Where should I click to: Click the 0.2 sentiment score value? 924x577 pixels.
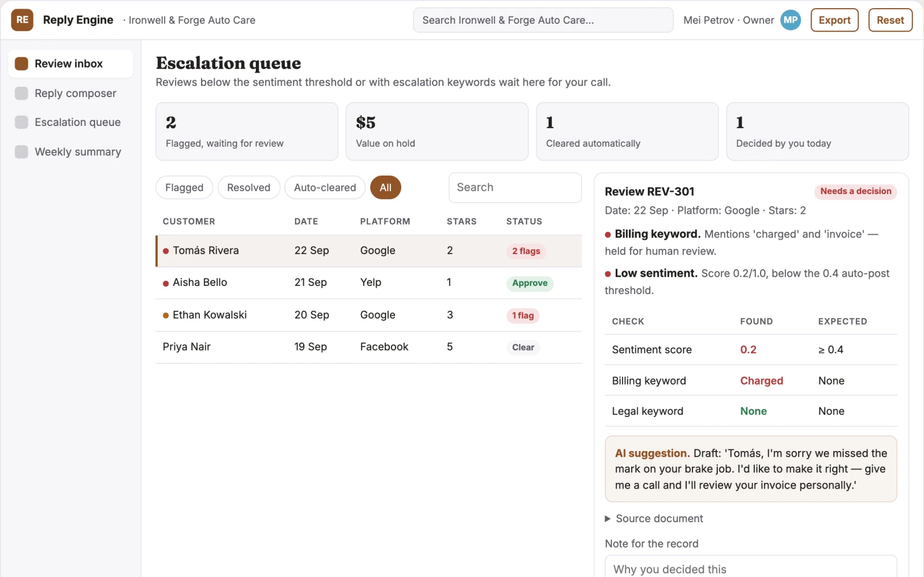click(748, 349)
